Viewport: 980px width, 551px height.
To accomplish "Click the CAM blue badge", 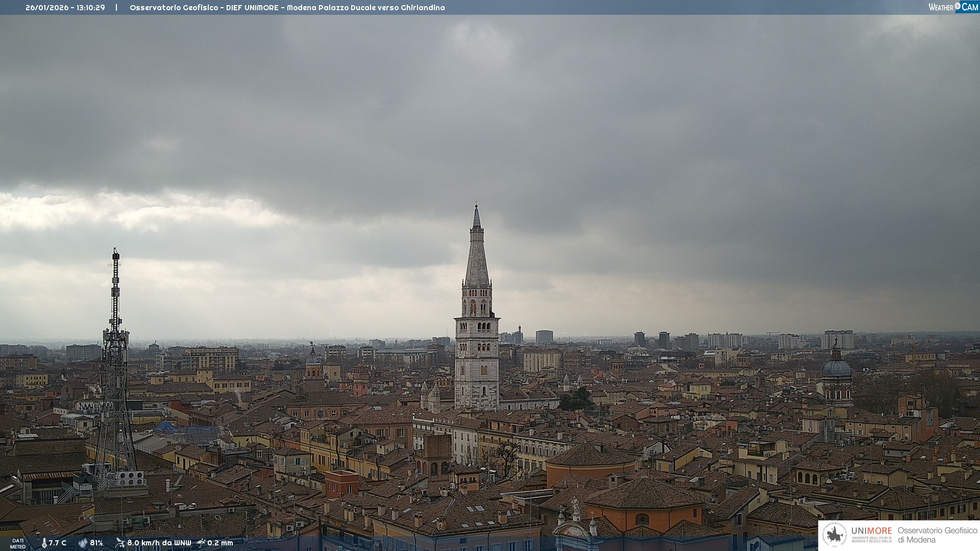I will (x=969, y=7).
